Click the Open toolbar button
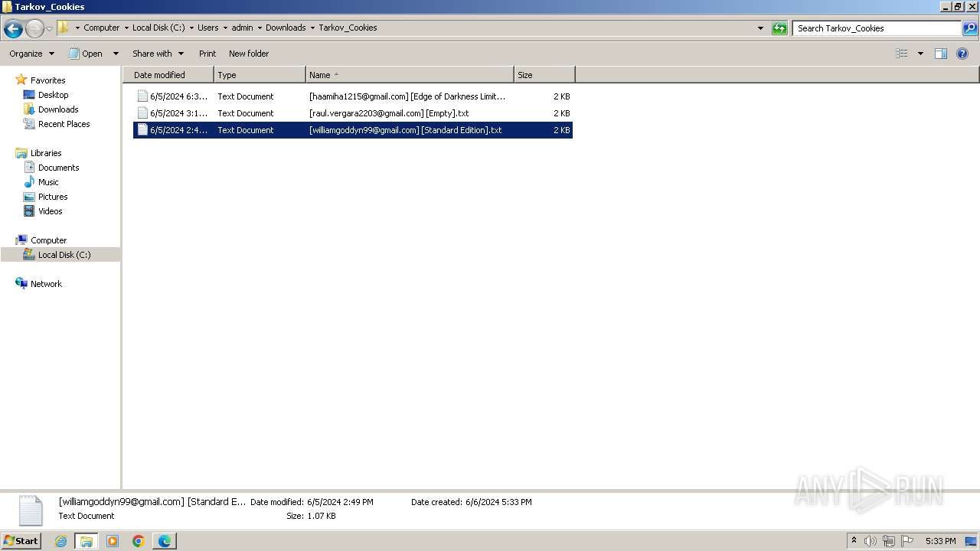 click(x=87, y=54)
